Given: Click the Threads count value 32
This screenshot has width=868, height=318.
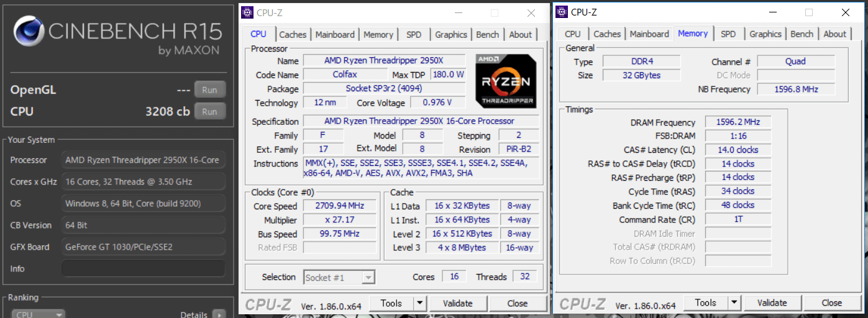Looking at the screenshot, I should tap(524, 277).
